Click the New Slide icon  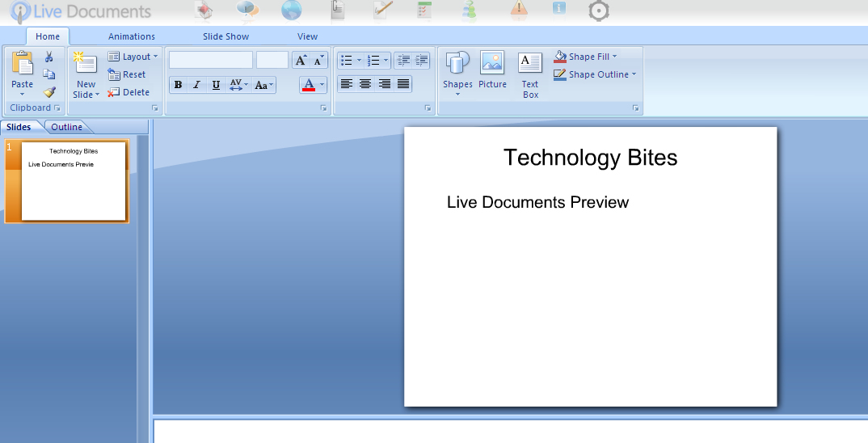(x=86, y=64)
